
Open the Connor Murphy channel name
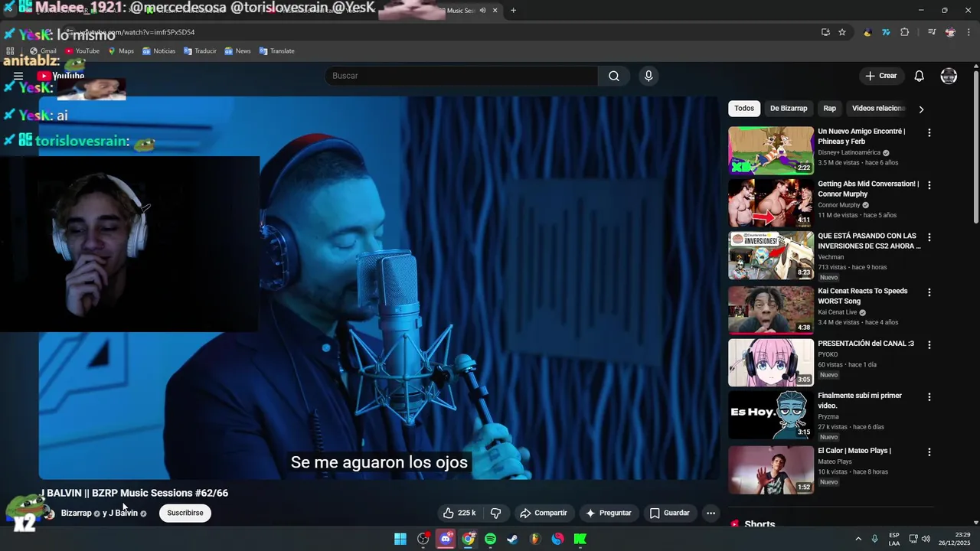coord(839,205)
